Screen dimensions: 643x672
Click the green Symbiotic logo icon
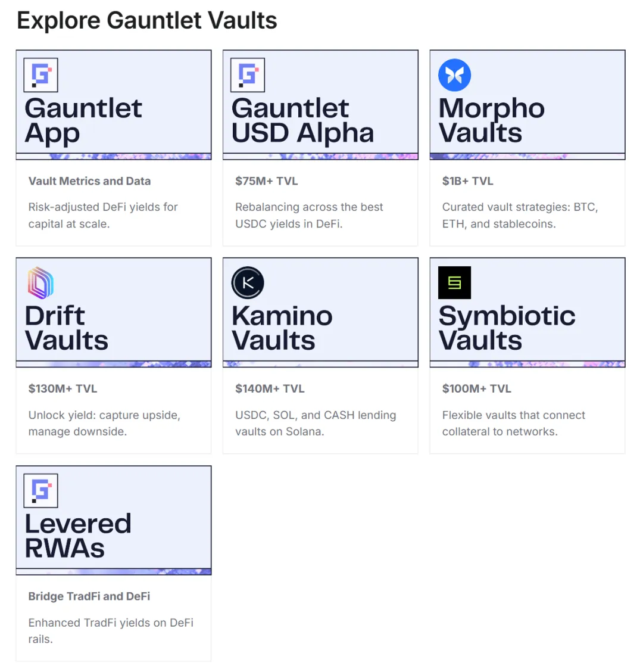click(x=454, y=282)
